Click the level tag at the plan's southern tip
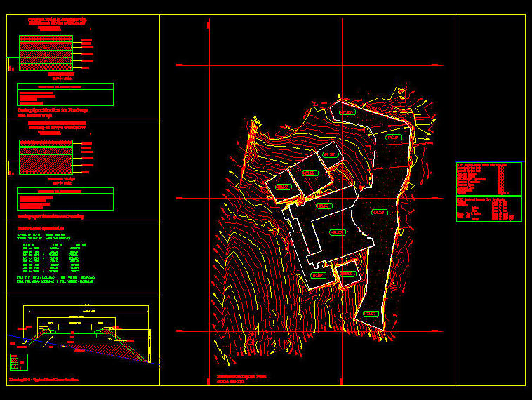This screenshot has width=532, height=400. pyautogui.click(x=371, y=314)
